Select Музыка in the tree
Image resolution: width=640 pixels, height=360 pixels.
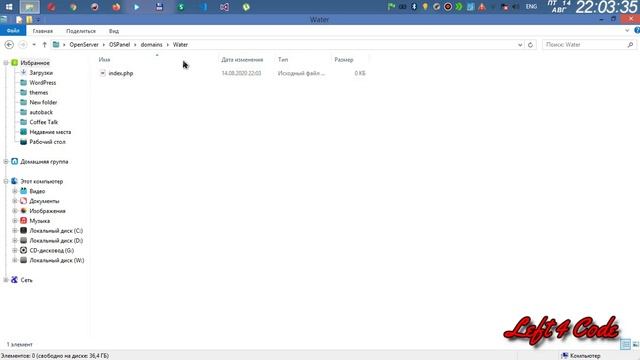40,221
